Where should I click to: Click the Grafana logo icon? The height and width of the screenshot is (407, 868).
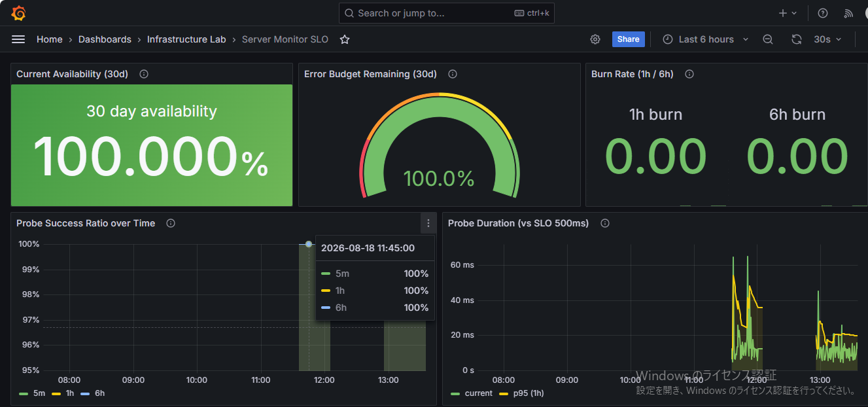(18, 13)
